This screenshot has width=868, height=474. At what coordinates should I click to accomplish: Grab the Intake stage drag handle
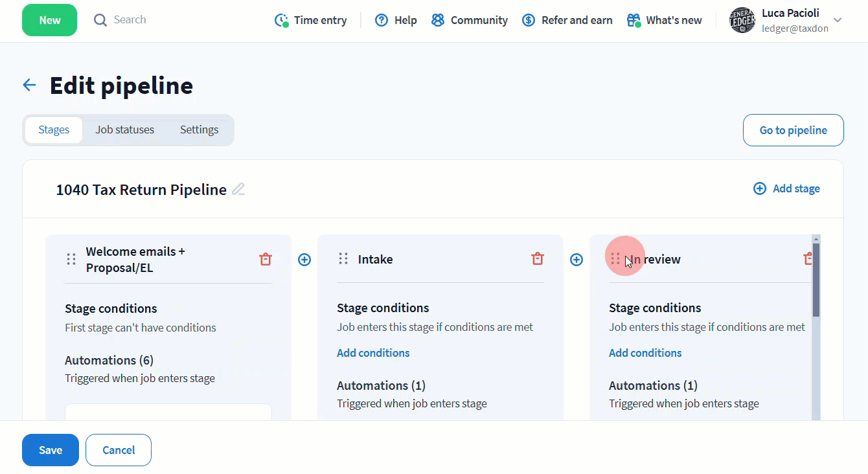pos(344,259)
